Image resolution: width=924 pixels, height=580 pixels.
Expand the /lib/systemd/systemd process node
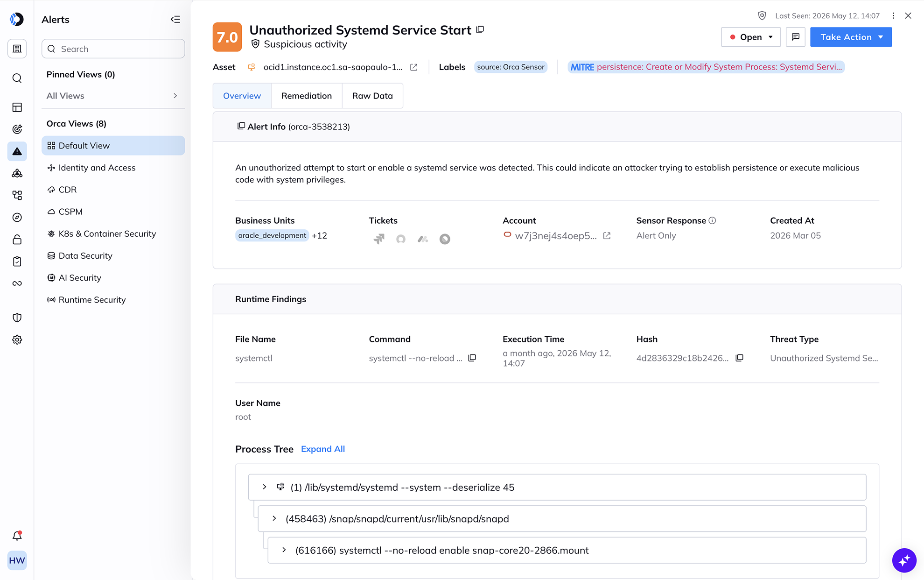[265, 487]
